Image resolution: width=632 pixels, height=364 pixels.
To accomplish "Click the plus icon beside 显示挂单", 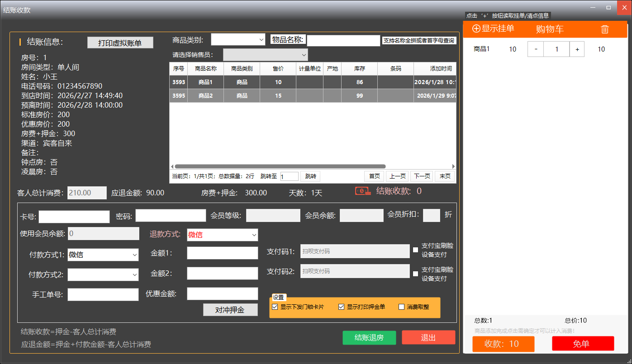I will coord(476,29).
